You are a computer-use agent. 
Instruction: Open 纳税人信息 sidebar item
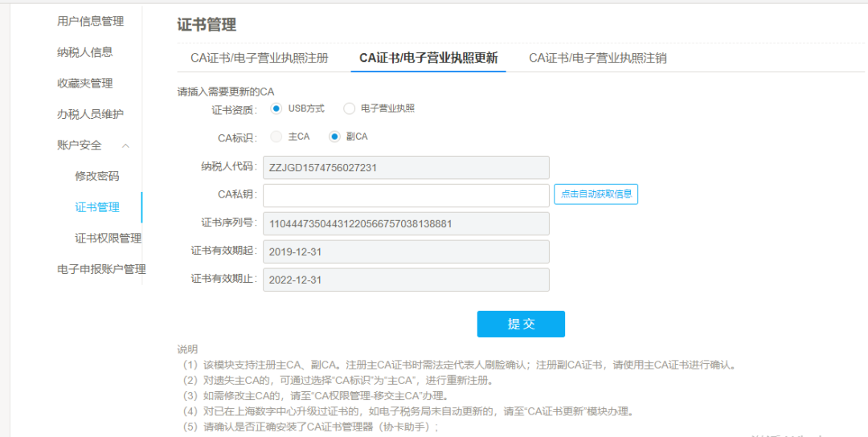[x=84, y=52]
